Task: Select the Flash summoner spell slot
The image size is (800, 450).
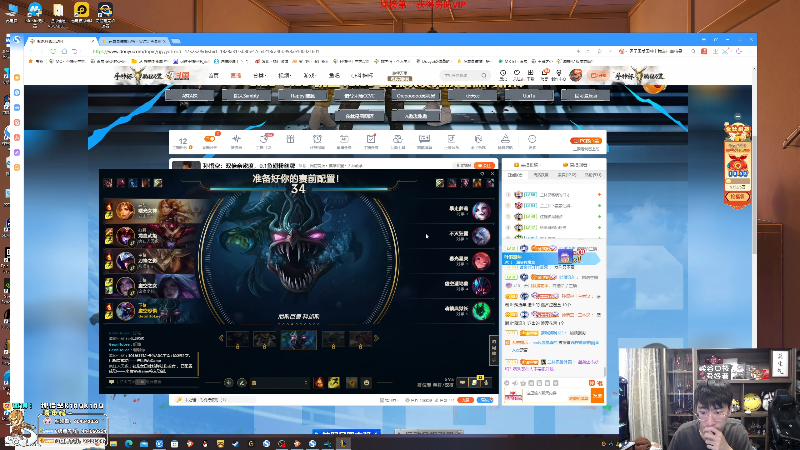Action: tap(334, 382)
